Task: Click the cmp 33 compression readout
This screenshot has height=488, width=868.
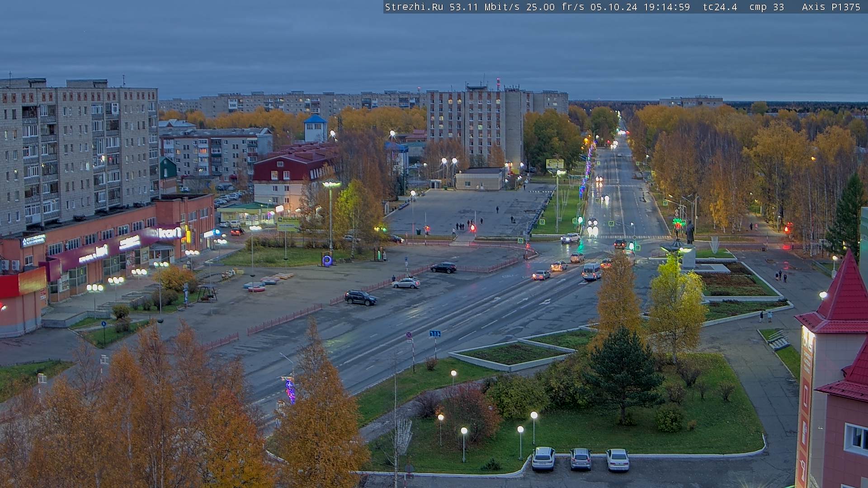Action: [x=767, y=7]
